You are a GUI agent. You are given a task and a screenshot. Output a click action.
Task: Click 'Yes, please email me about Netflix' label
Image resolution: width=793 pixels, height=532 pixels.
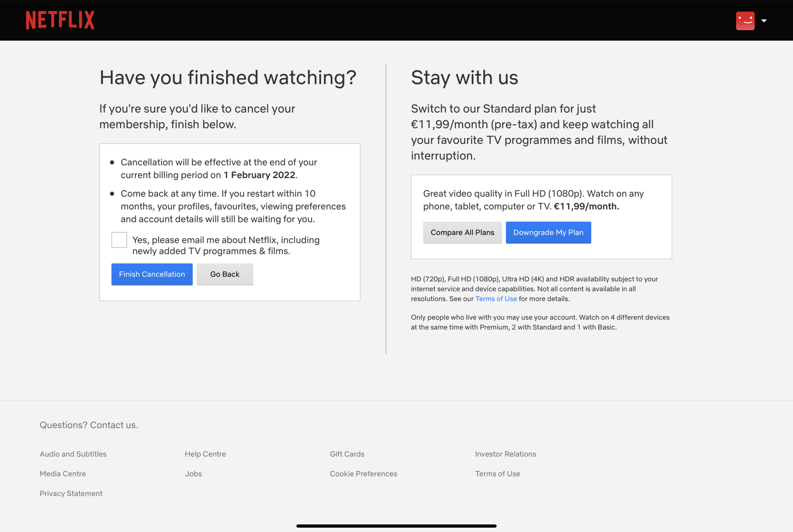coord(226,245)
